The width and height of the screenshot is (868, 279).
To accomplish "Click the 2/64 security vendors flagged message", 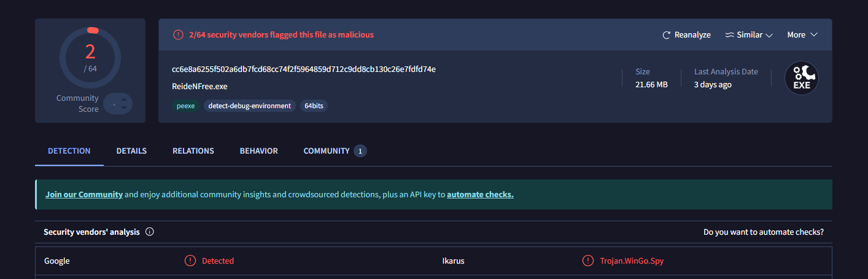I will tap(281, 35).
